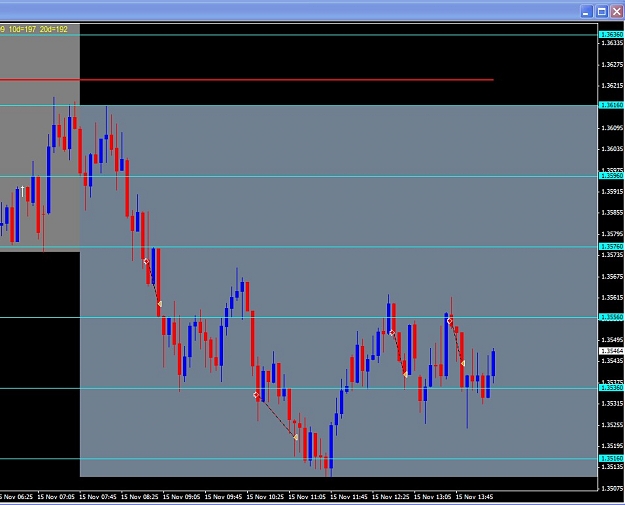The image size is (625, 505).
Task: Close the chart window
Action: (617, 12)
